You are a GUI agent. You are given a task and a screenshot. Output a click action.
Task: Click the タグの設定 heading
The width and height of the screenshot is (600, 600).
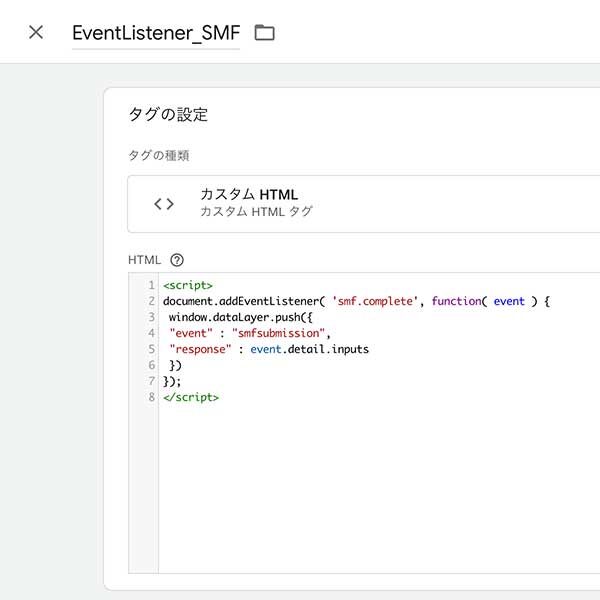[x=168, y=114]
